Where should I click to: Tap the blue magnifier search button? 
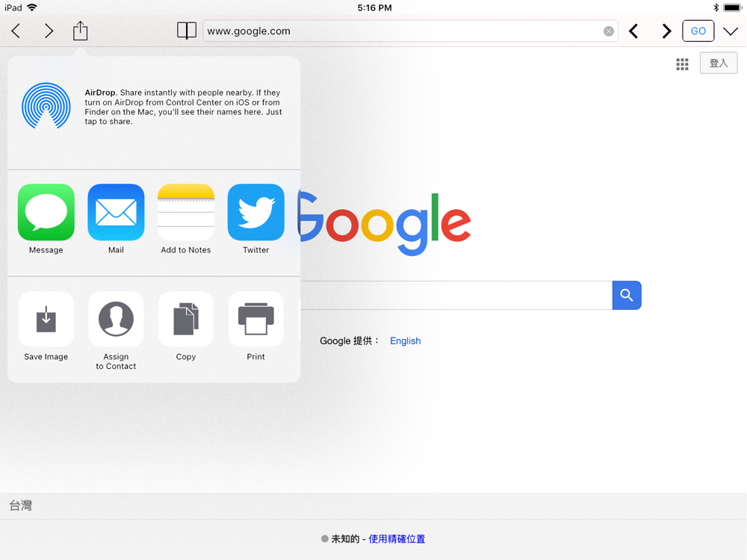[627, 295]
